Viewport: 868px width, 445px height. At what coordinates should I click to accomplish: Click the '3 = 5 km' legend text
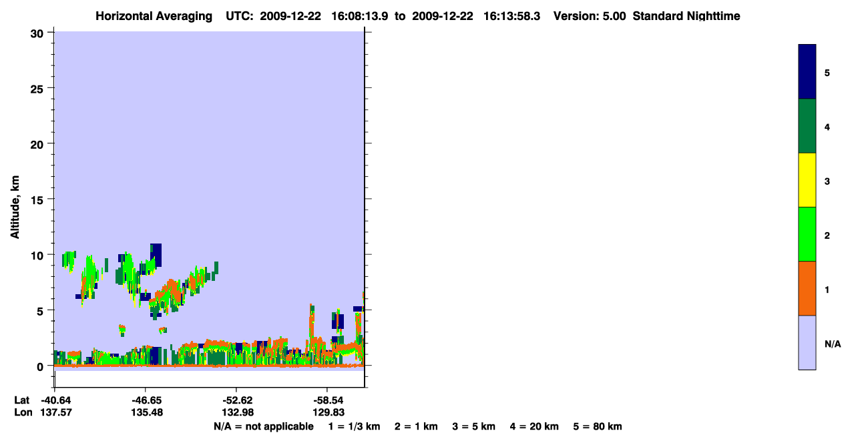coord(474,426)
